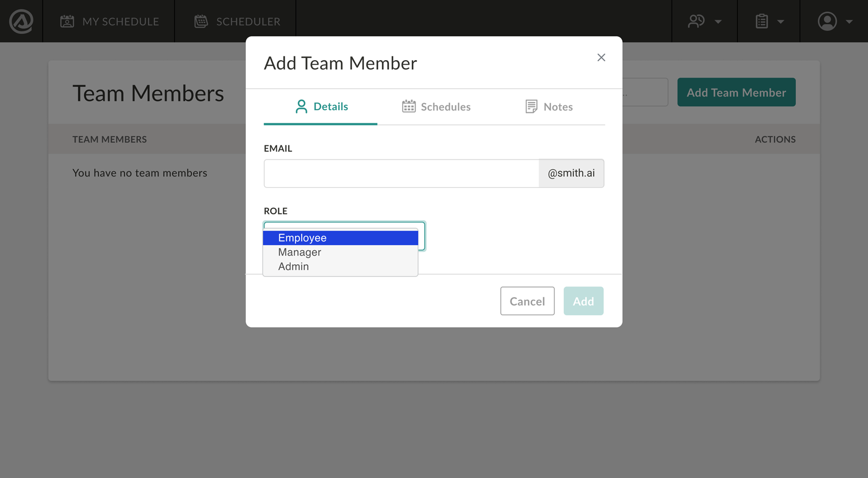Image resolution: width=868 pixels, height=478 pixels.
Task: Expand the account menu arrow
Action: tap(849, 22)
